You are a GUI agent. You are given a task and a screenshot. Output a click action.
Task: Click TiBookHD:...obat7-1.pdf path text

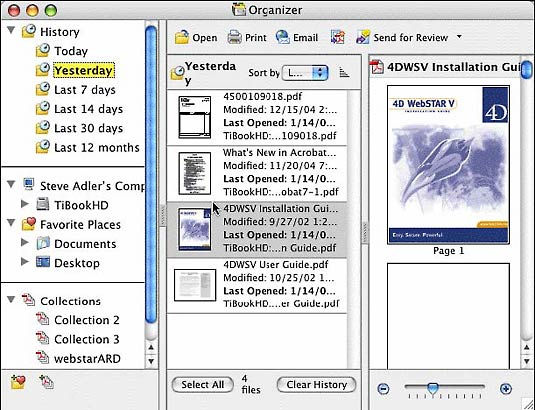[281, 191]
